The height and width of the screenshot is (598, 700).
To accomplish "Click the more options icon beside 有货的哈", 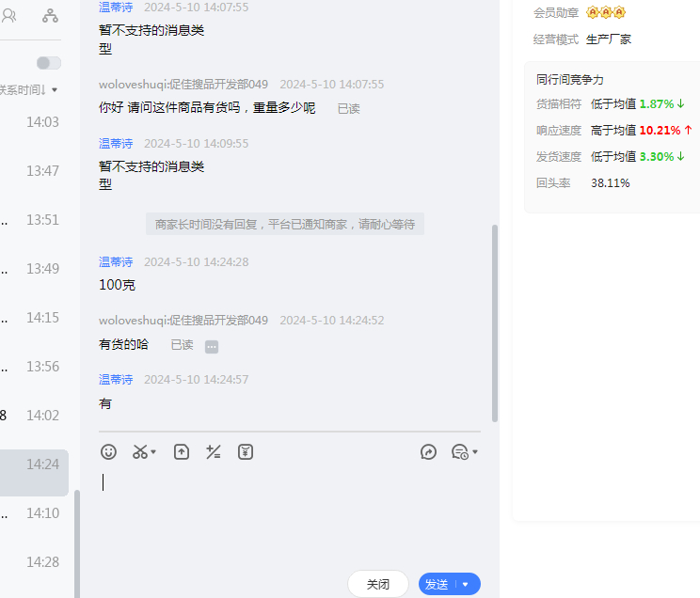I will pos(212,346).
